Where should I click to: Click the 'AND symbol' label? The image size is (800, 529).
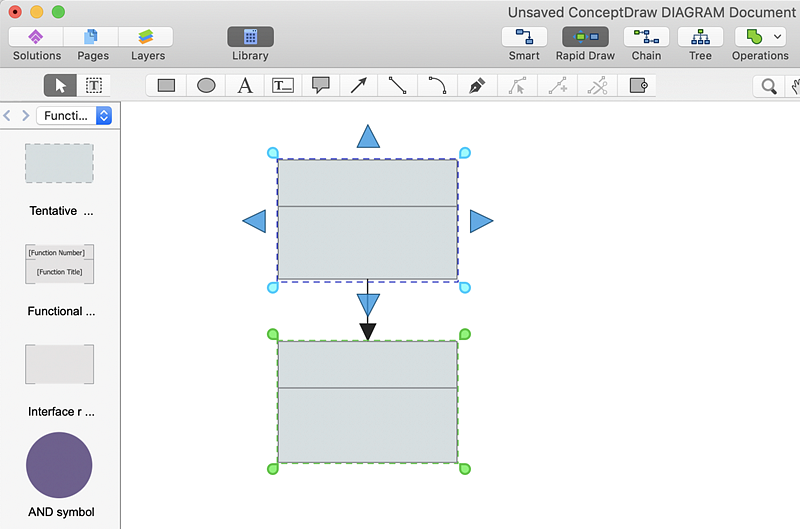[61, 512]
